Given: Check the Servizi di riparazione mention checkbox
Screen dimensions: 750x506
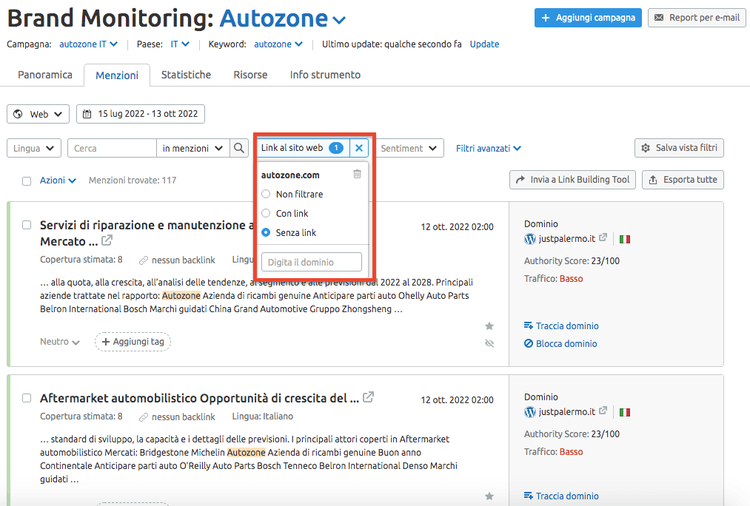Looking at the screenshot, I should [x=27, y=225].
